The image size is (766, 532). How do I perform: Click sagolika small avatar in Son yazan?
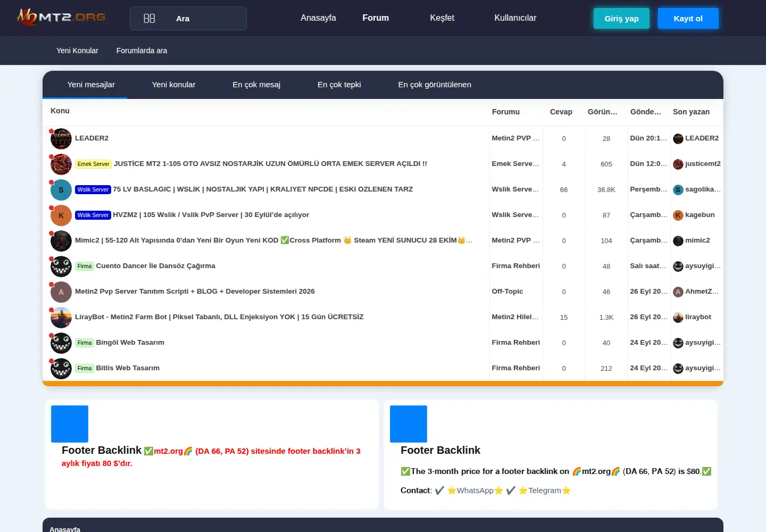coord(678,190)
